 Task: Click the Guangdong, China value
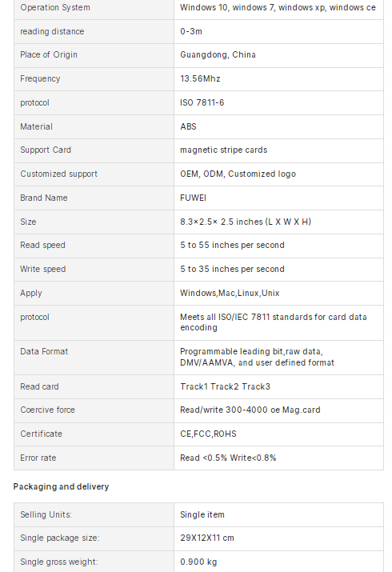(x=218, y=54)
